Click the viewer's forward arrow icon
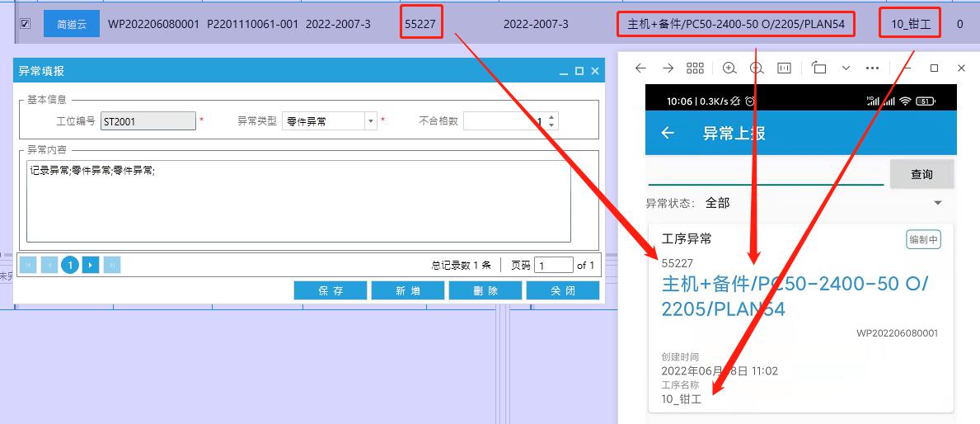Viewport: 980px width, 424px height. 668,68
